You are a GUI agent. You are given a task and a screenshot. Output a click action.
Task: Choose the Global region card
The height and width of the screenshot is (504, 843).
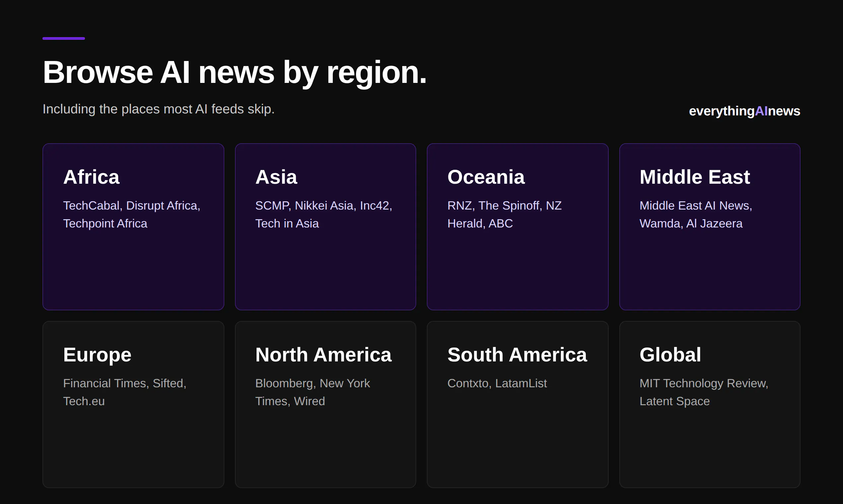pos(710,405)
